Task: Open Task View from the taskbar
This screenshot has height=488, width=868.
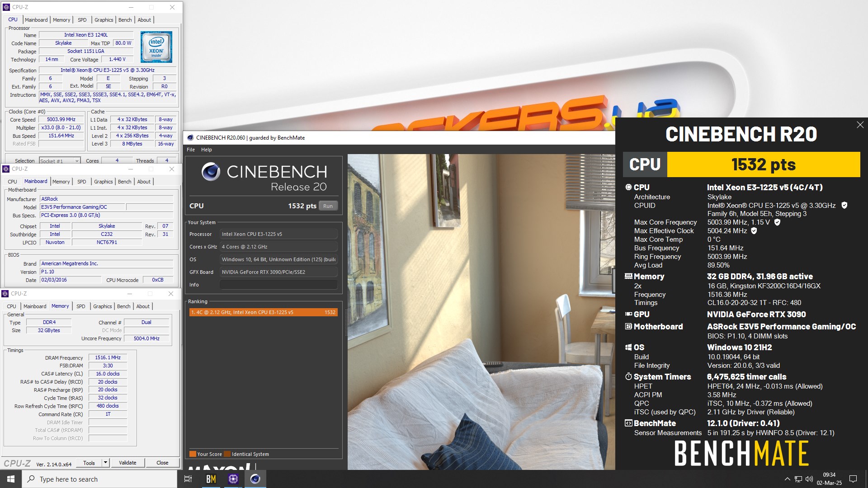Action: click(188, 479)
